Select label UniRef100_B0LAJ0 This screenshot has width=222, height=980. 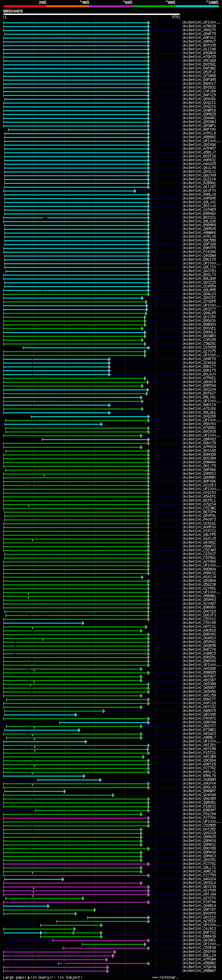(x=199, y=374)
